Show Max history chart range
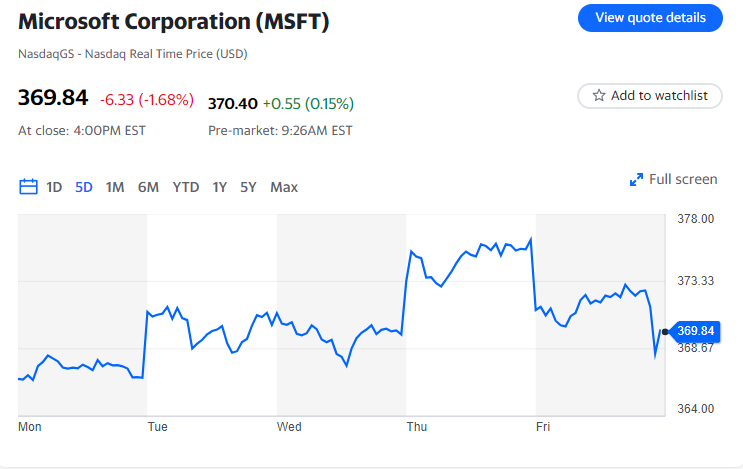Image resolution: width=743 pixels, height=469 pixels. pyautogui.click(x=284, y=187)
